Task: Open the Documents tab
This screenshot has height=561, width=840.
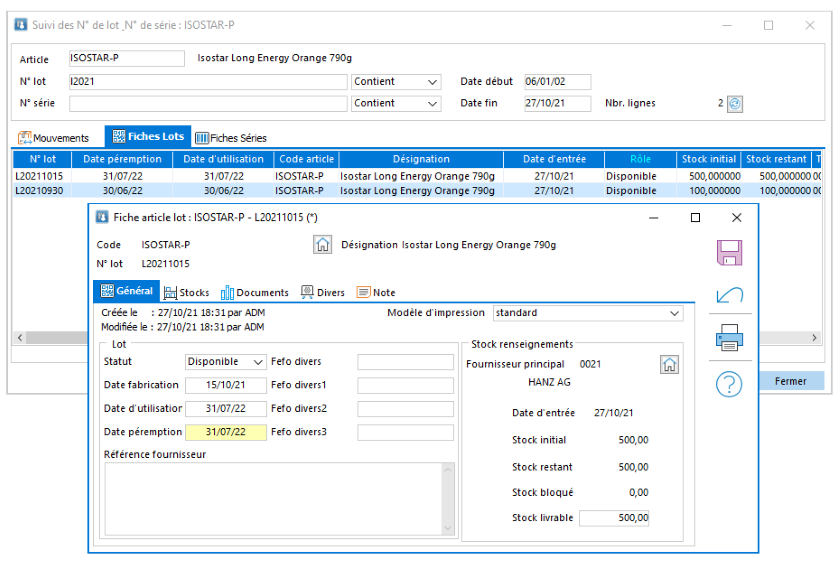Action: pos(254,293)
